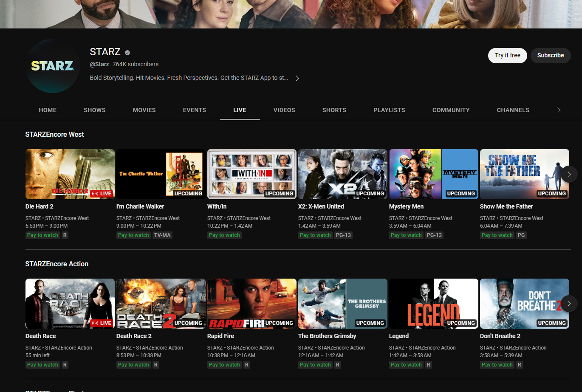Viewport: 582px width, 392px height.
Task: Open the Don't Breathe 2 thumbnail
Action: pyautogui.click(x=525, y=304)
